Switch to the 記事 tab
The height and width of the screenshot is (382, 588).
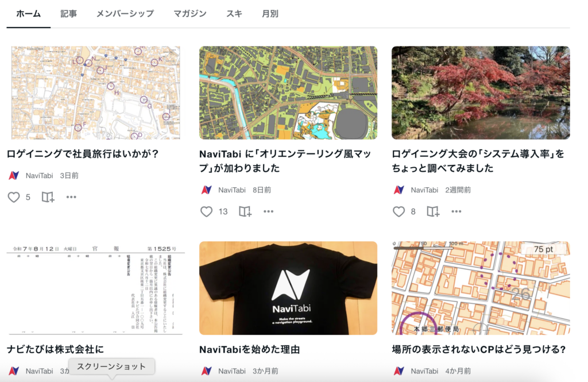point(68,14)
